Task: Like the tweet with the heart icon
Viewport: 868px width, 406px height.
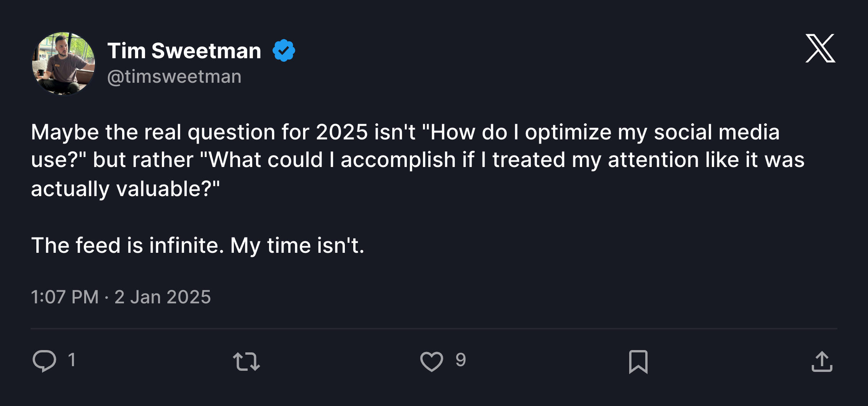Action: tap(432, 361)
